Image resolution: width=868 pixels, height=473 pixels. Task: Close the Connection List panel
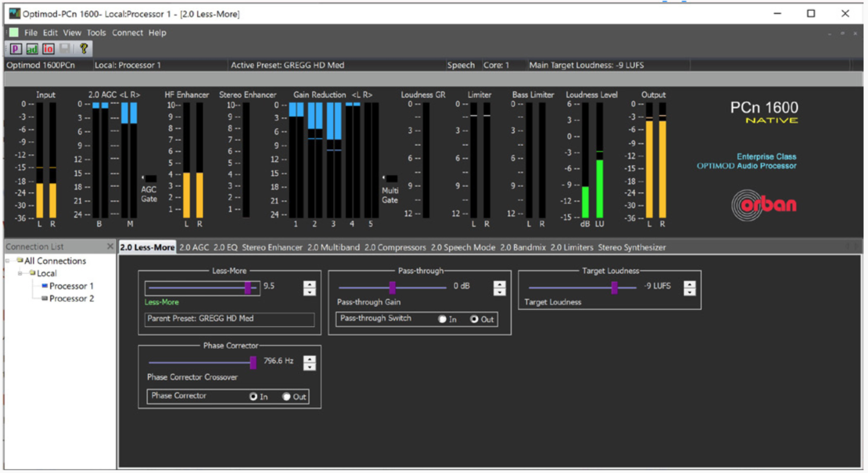click(110, 247)
